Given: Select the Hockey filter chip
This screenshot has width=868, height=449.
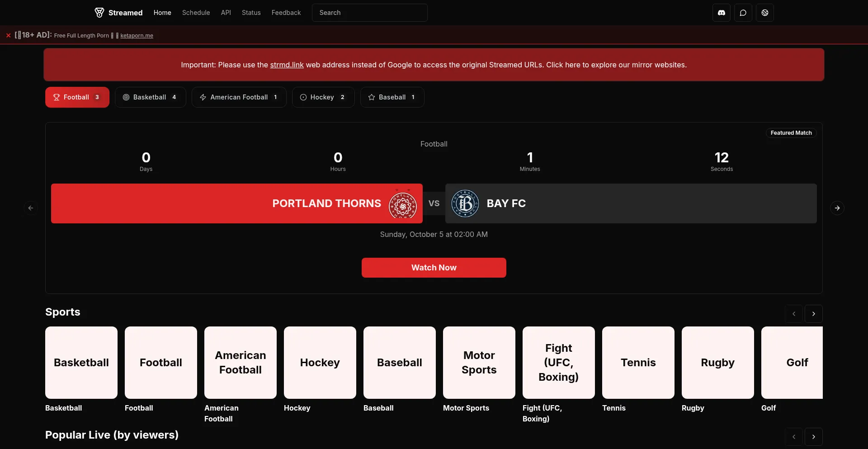Looking at the screenshot, I should [323, 97].
